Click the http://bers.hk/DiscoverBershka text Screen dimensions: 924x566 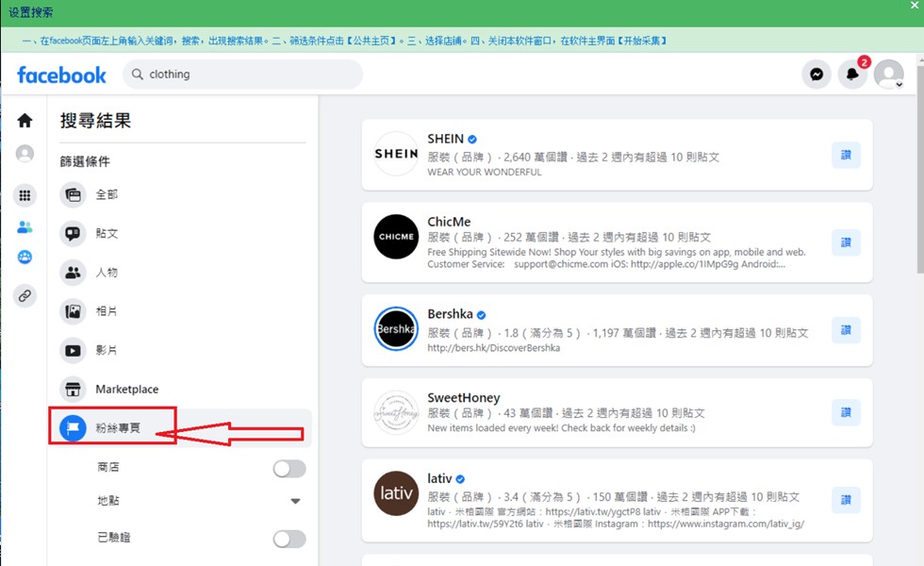tap(494, 348)
